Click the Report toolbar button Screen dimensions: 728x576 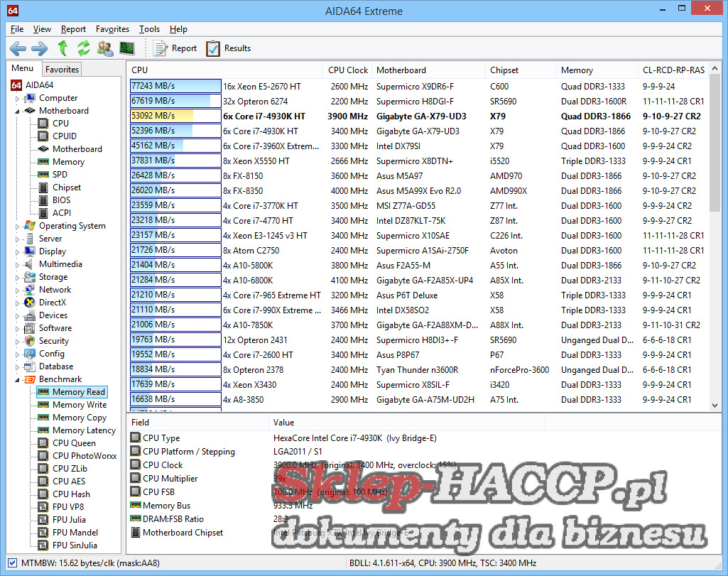(x=175, y=48)
